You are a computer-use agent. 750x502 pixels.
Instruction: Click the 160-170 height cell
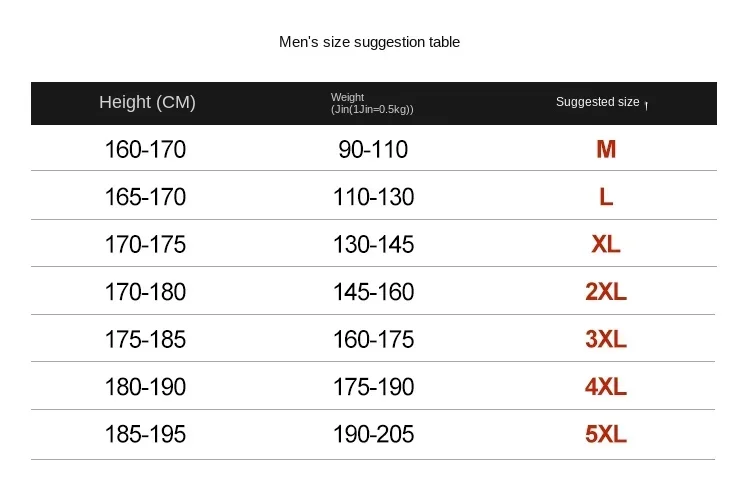pyautogui.click(x=145, y=149)
